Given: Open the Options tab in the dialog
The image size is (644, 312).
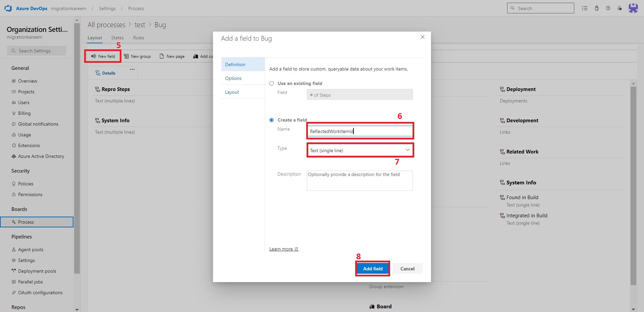Looking at the screenshot, I should point(233,78).
